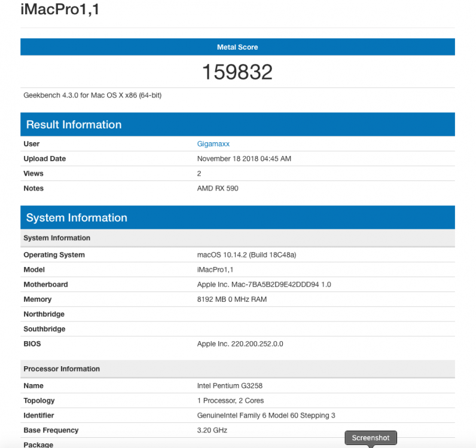
Task: Select the Upload Date value text
Action: 244,159
